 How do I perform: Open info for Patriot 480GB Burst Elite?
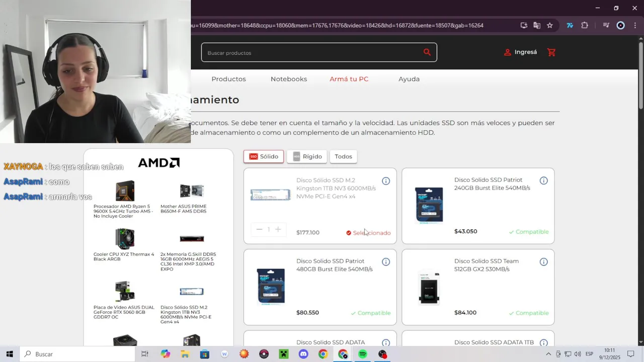click(x=386, y=262)
